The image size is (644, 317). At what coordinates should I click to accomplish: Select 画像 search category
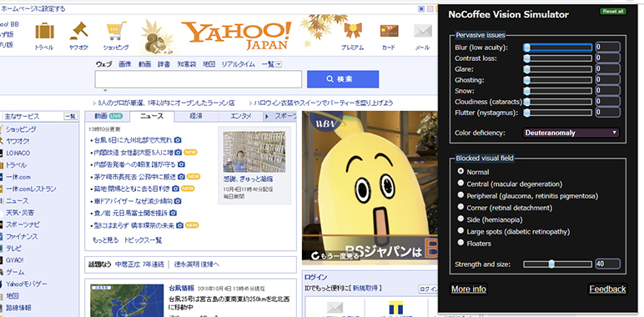(125, 64)
